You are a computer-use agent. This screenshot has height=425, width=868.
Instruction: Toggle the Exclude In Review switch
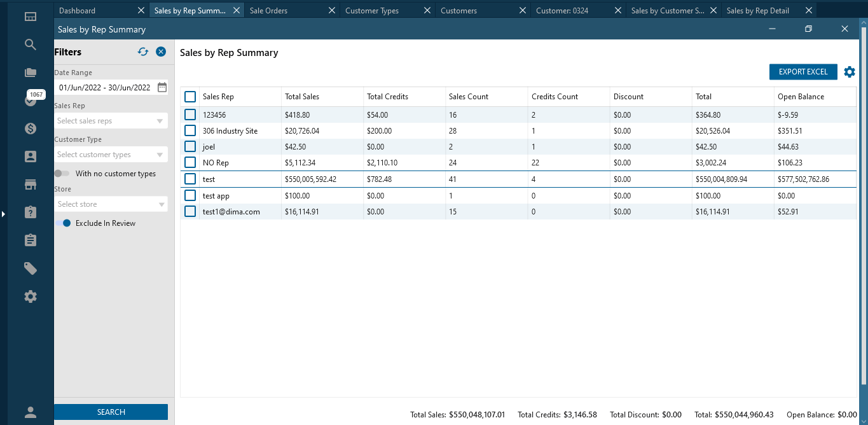click(62, 223)
